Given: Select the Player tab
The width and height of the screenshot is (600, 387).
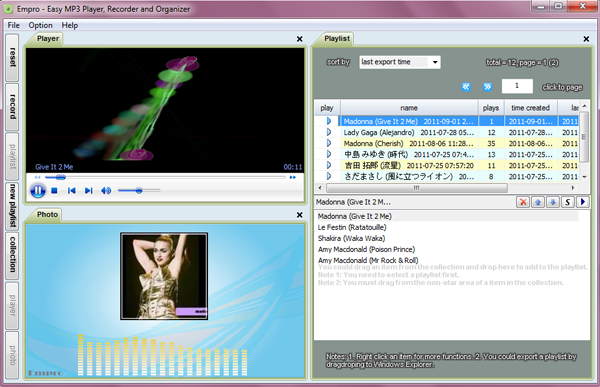Looking at the screenshot, I should 48,39.
